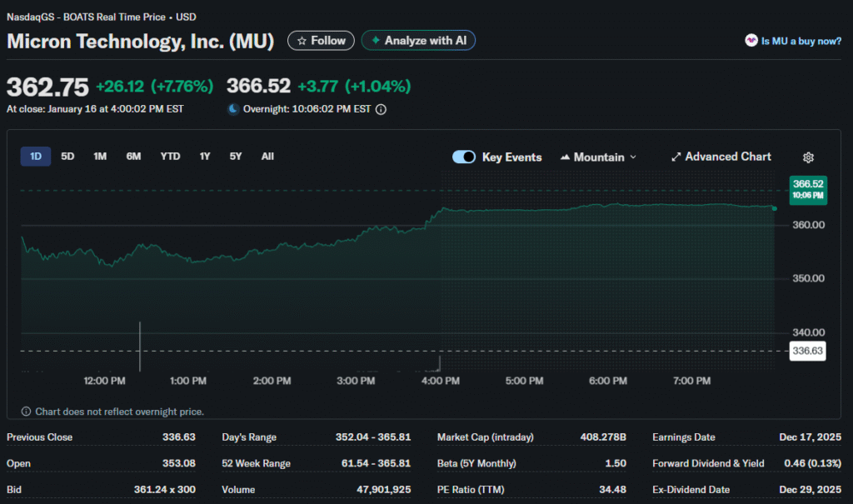
Task: Click the Analyze with AI button
Action: click(418, 40)
